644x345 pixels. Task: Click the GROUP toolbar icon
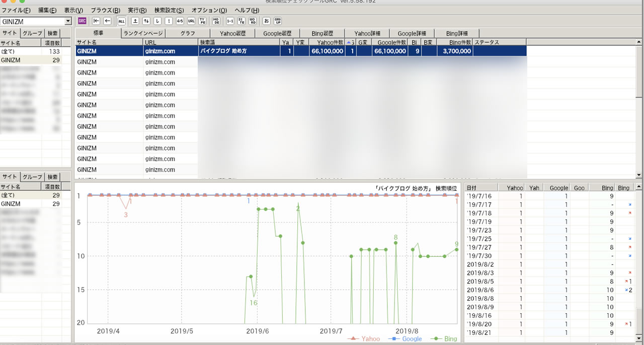(277, 21)
